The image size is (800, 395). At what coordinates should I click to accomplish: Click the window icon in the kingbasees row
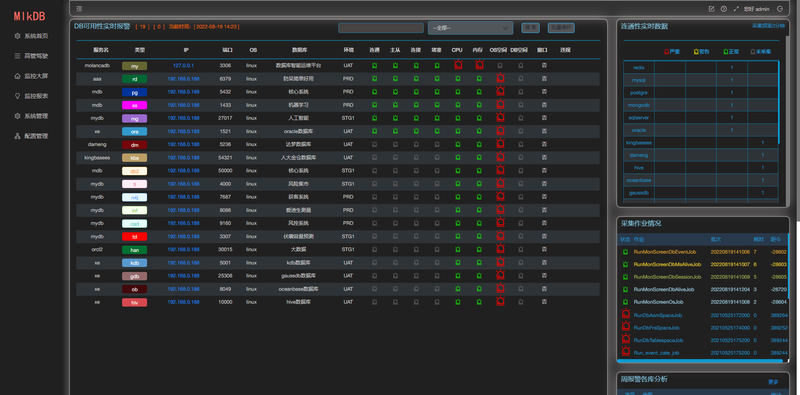[x=544, y=158]
